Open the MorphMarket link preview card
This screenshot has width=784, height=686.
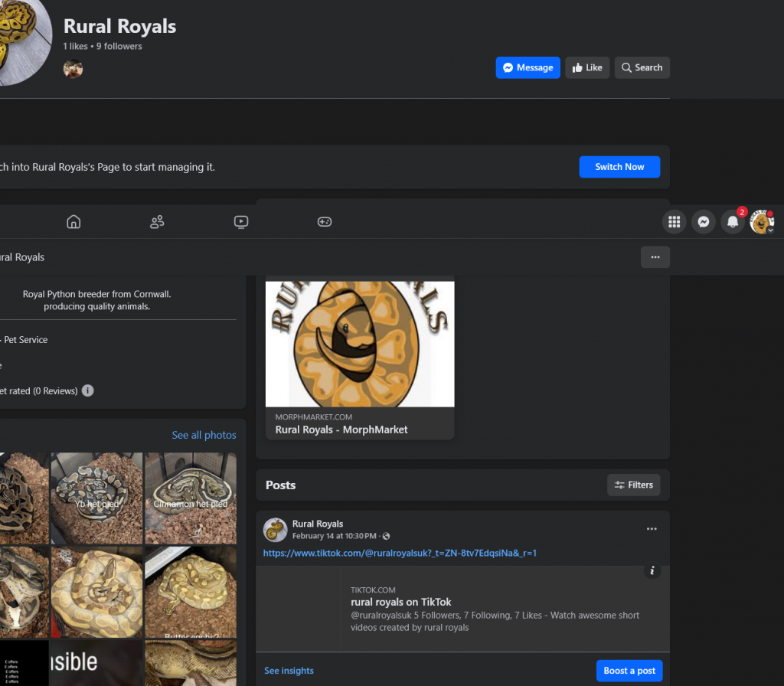point(360,358)
